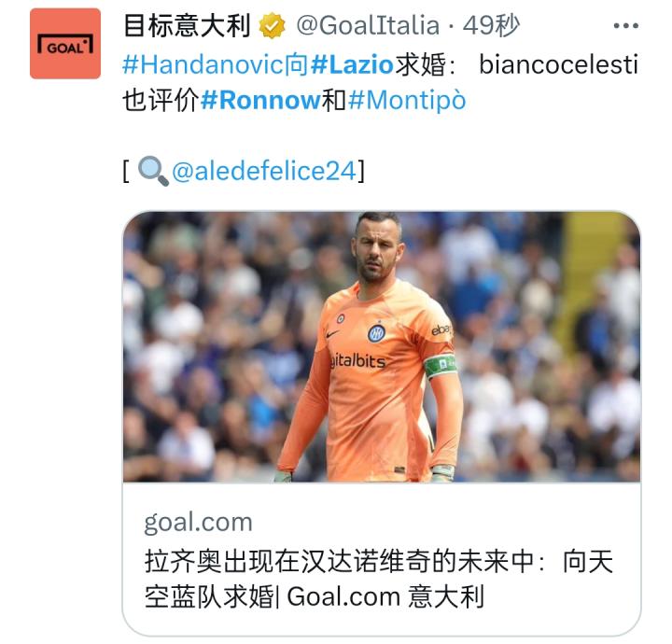Visit the @aledefelice24 mention

(264, 171)
